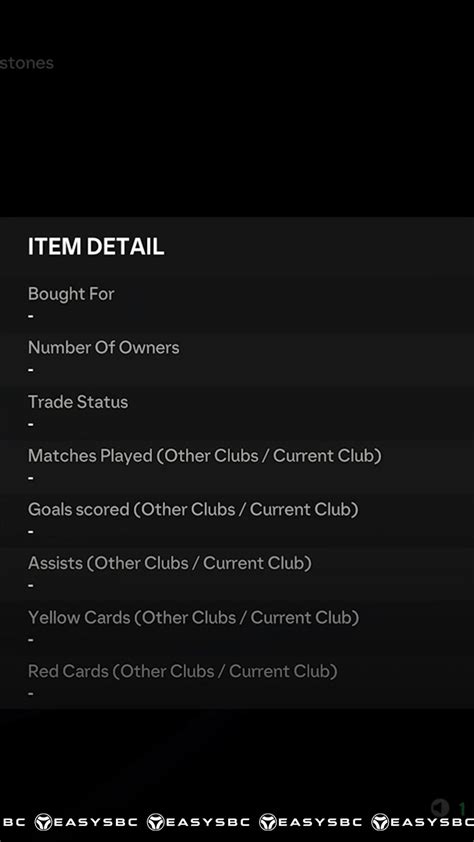Select the Matches Played row label
Screen dimensions: 474x842
(205, 455)
